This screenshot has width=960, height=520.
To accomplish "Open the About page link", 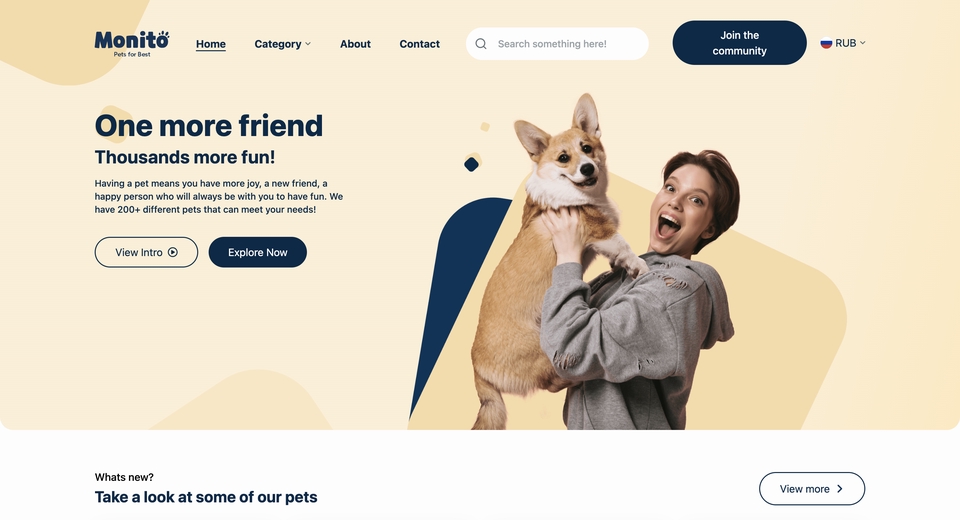I will (355, 44).
